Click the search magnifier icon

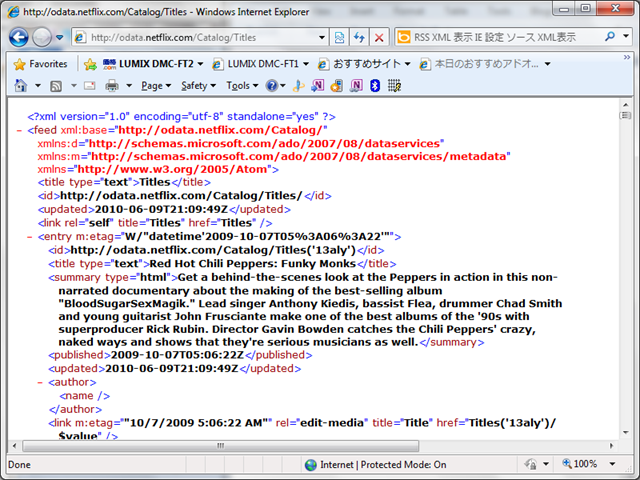coord(610,37)
